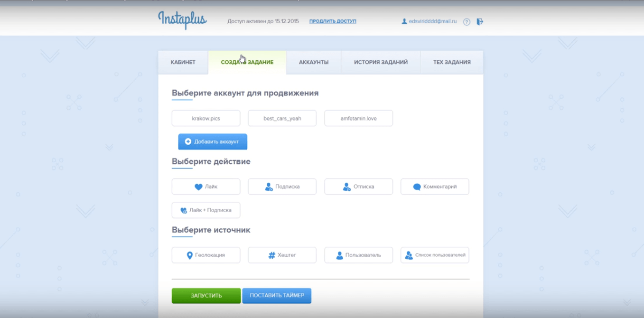Click the Instaplus logo

[182, 20]
